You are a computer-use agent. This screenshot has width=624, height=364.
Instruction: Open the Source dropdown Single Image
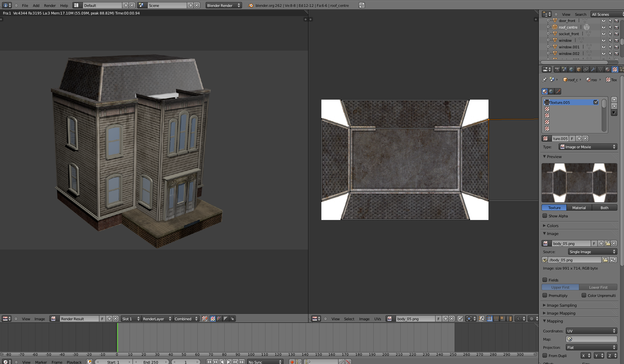[x=592, y=252]
